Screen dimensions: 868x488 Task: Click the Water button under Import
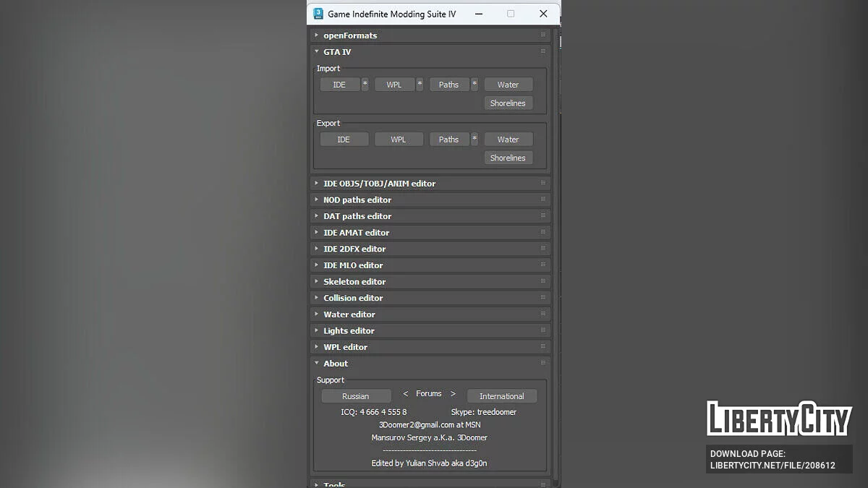pos(509,85)
